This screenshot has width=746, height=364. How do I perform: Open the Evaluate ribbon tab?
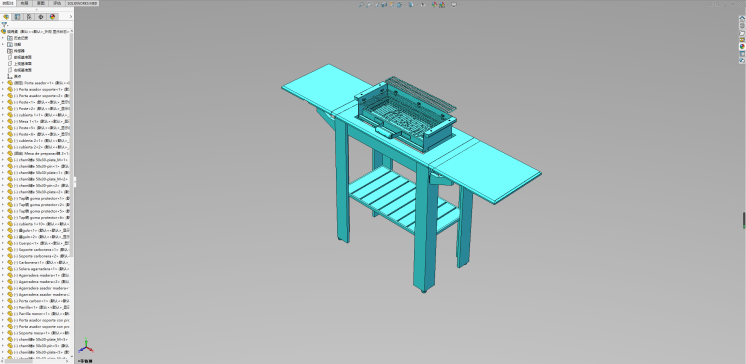click(x=57, y=3)
